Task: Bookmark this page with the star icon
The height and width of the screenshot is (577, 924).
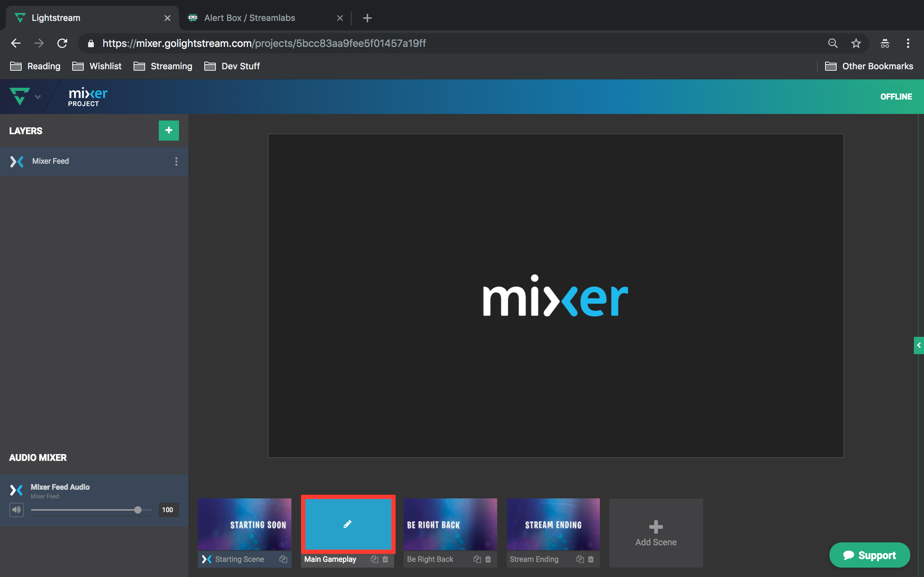Action: click(856, 43)
